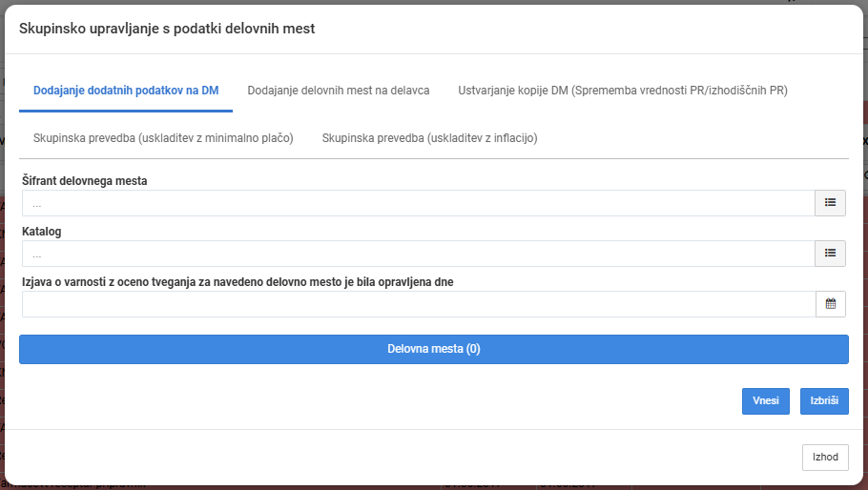The height and width of the screenshot is (490, 868).
Task: Click the dimmed backdrop below the dialog
Action: click(x=434, y=488)
